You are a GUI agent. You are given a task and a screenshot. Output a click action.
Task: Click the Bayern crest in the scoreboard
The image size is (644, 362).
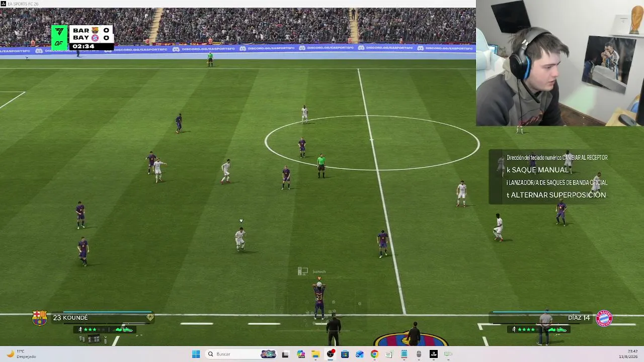[95, 38]
